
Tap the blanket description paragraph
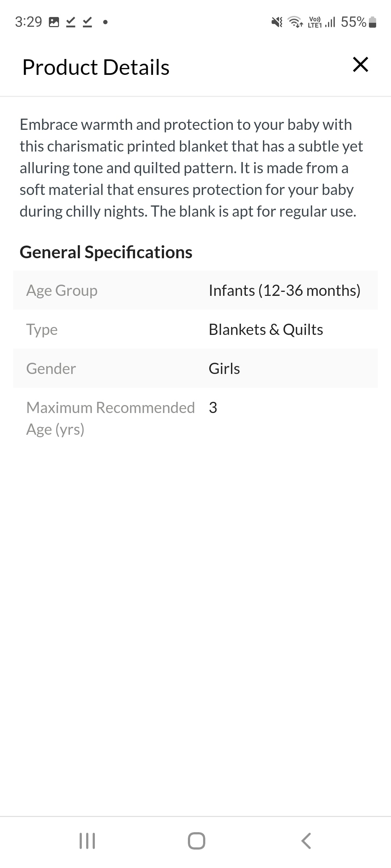(191, 168)
